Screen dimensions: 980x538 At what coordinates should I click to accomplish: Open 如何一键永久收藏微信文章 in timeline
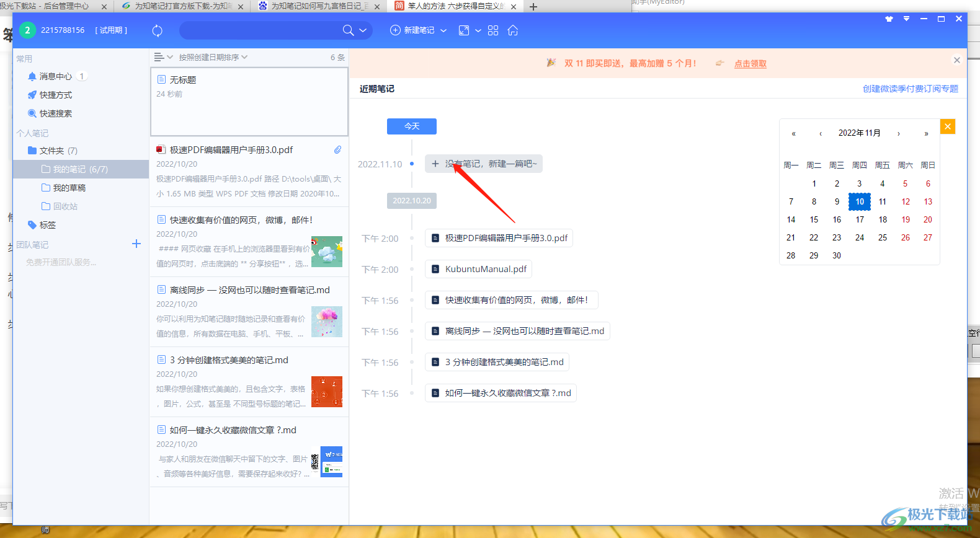click(x=501, y=393)
